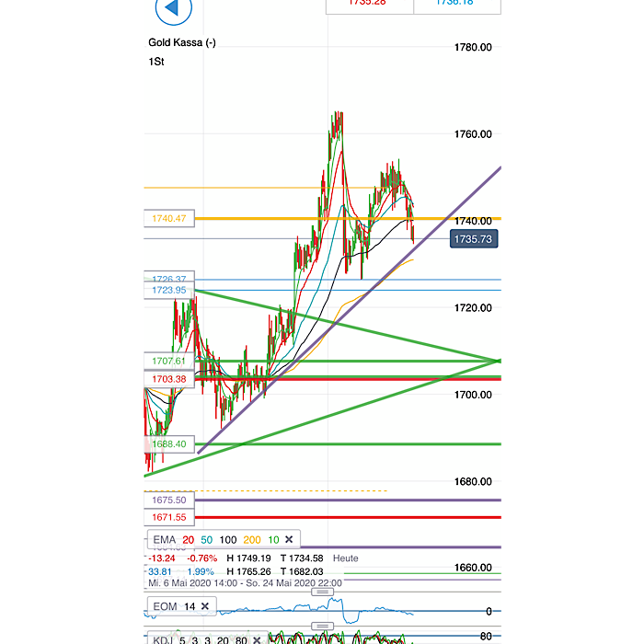Select the 1703.38 red price line label
Viewport: 644px width, 644px height.
169,379
